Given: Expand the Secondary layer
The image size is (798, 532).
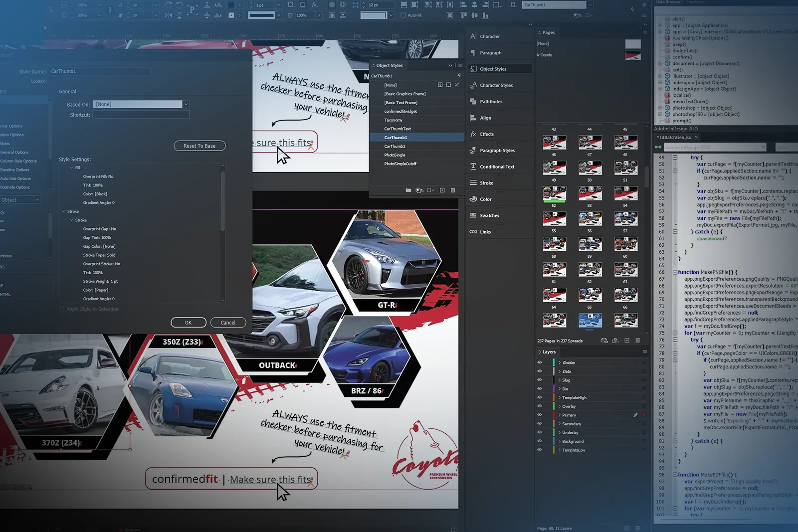Looking at the screenshot, I should pos(560,424).
